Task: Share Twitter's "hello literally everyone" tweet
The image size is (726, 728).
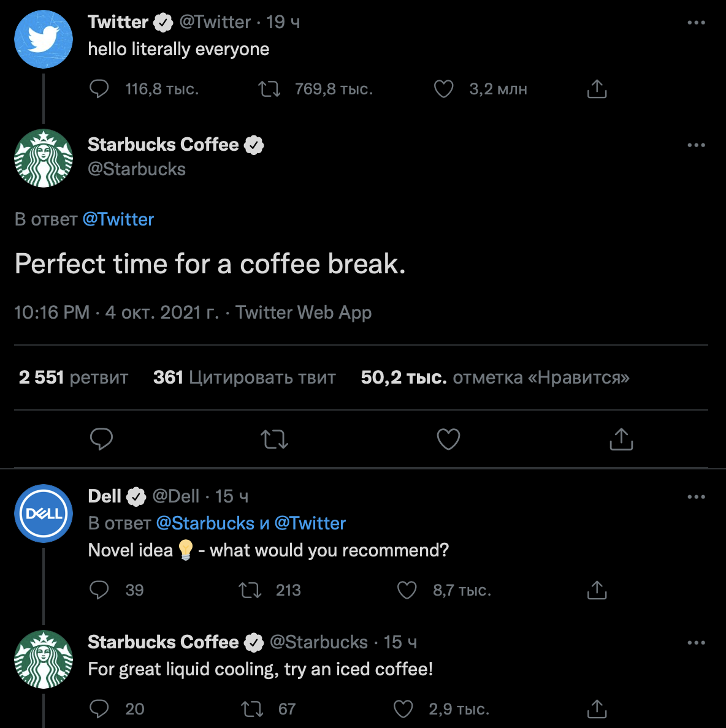Action: click(597, 89)
